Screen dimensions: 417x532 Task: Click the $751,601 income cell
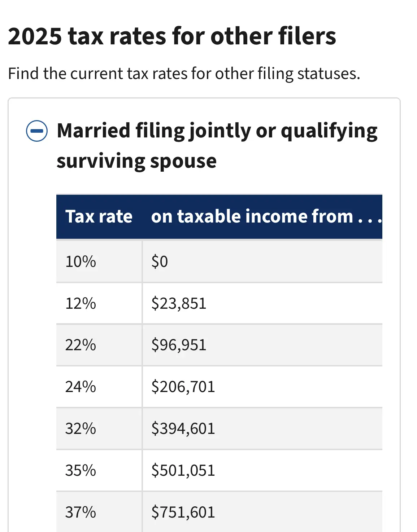262,512
